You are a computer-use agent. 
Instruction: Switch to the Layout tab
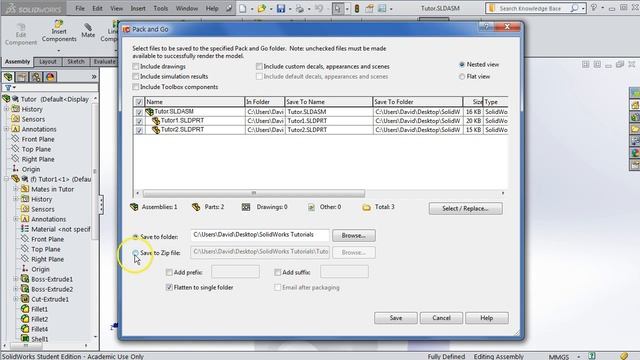point(48,62)
